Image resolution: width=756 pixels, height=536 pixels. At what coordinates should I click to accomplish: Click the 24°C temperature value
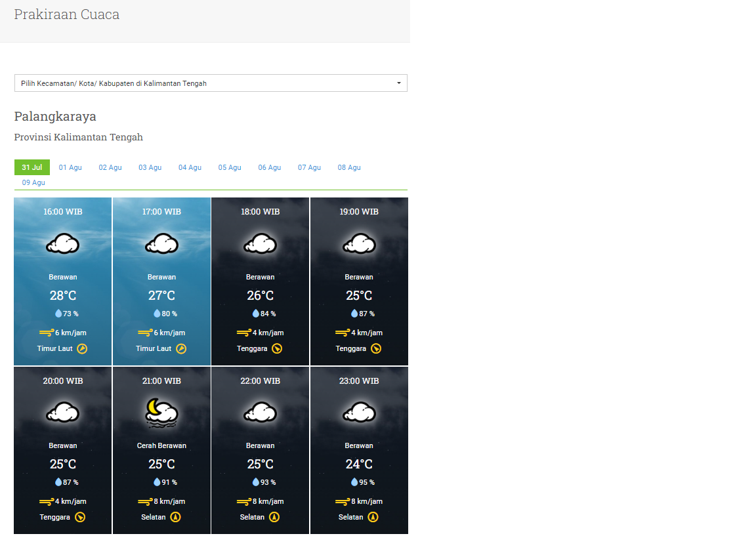[x=359, y=464]
